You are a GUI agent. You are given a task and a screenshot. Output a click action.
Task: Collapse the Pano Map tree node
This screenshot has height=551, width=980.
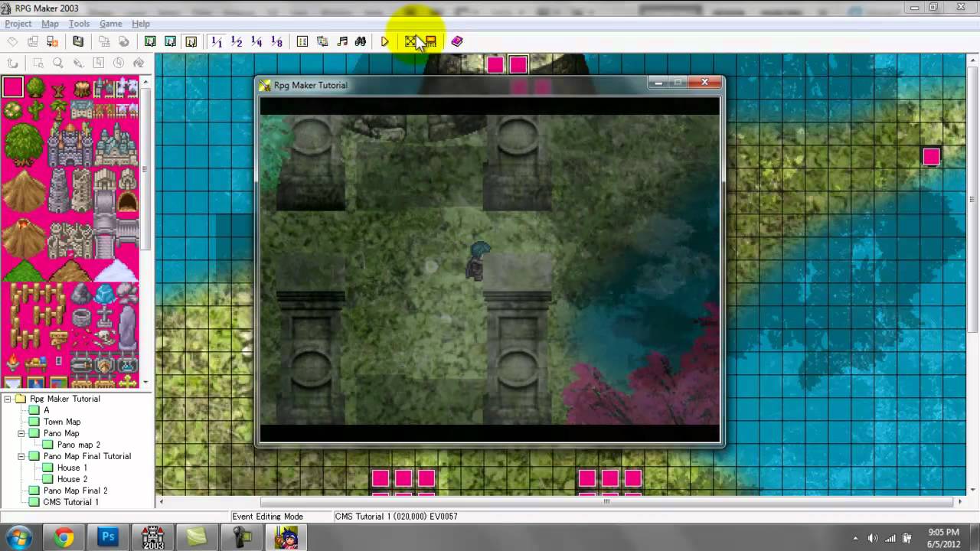[21, 433]
